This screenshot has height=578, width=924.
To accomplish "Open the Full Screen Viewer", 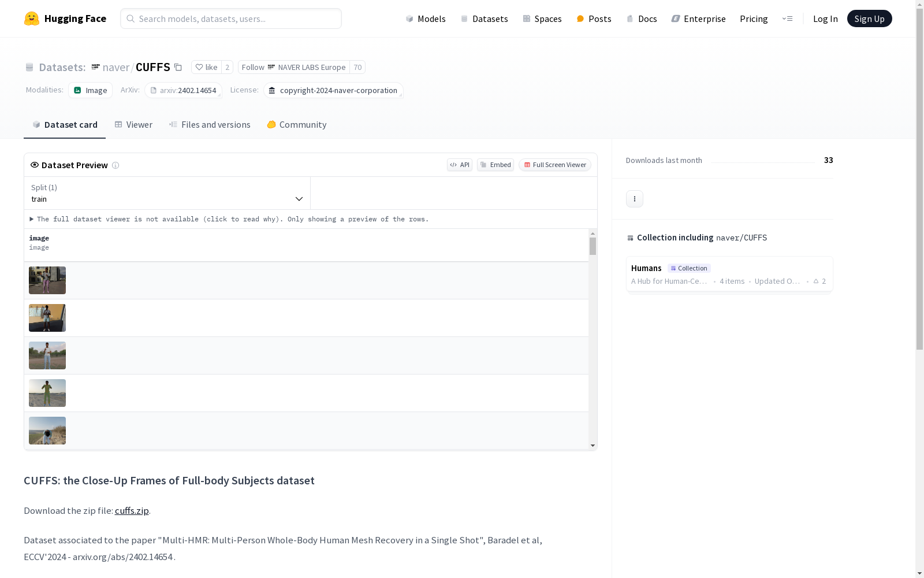I will coord(555,165).
